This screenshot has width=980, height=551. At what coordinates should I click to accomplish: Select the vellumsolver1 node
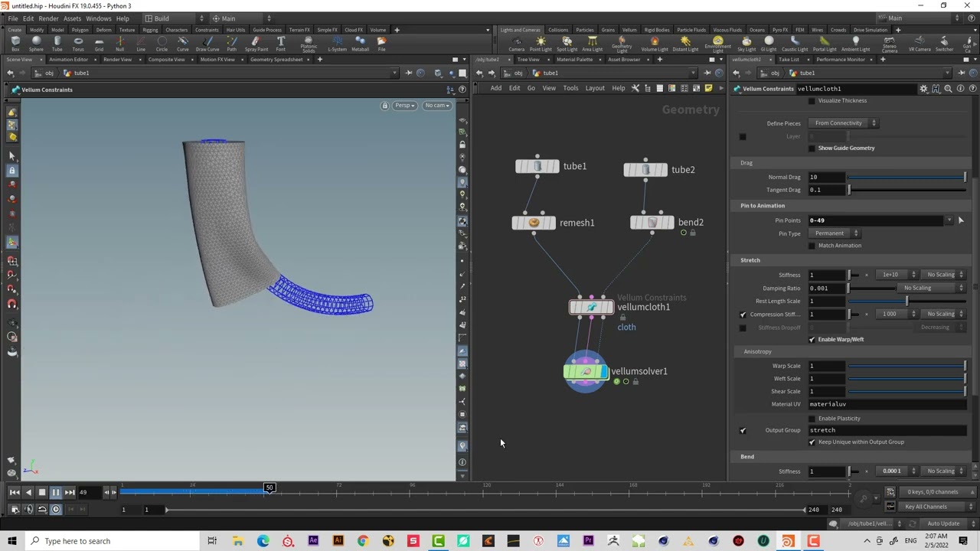click(586, 372)
